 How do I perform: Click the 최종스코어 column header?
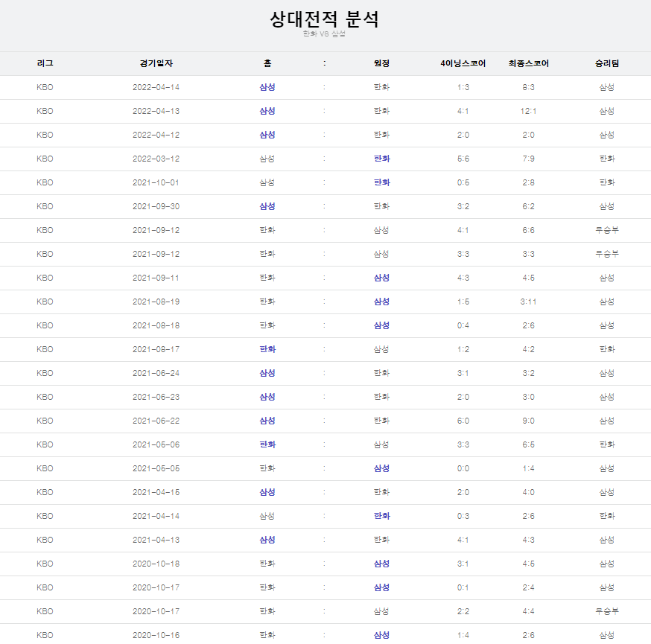coord(529,63)
